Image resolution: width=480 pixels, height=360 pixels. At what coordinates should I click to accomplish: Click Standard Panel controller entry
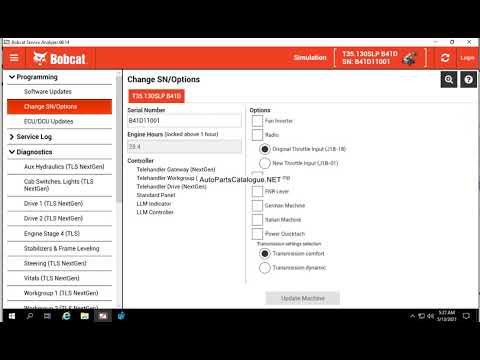tap(156, 195)
